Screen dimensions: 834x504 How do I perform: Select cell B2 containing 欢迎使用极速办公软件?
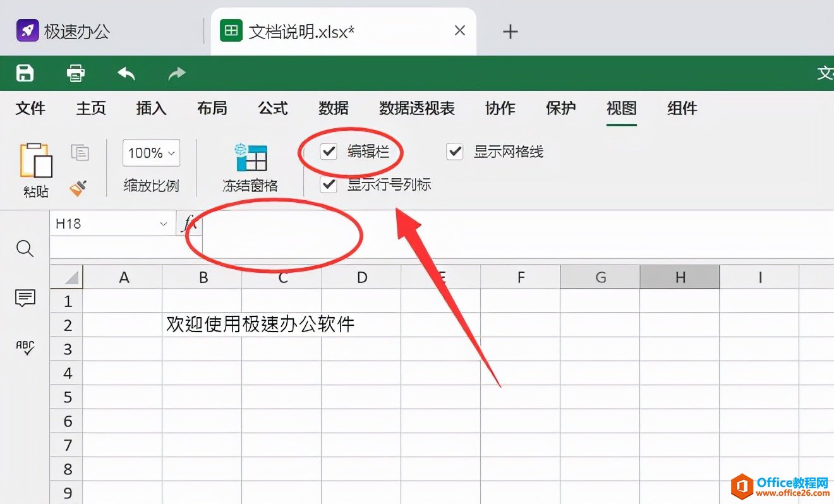[x=203, y=325]
